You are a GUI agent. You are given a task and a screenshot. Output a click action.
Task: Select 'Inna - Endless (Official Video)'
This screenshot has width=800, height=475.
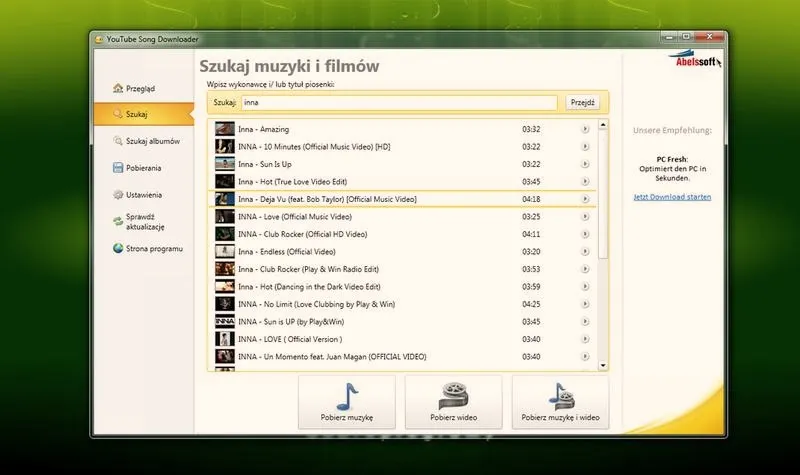click(402, 251)
